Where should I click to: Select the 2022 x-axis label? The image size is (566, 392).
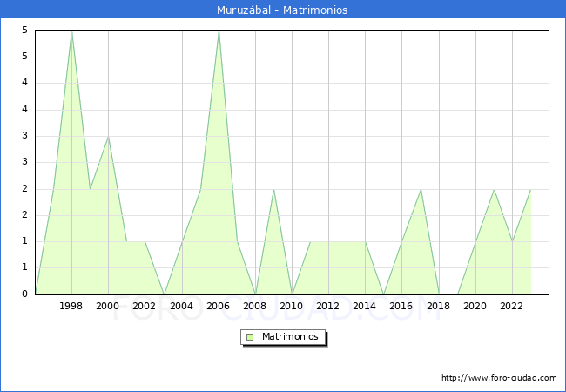[x=511, y=306]
